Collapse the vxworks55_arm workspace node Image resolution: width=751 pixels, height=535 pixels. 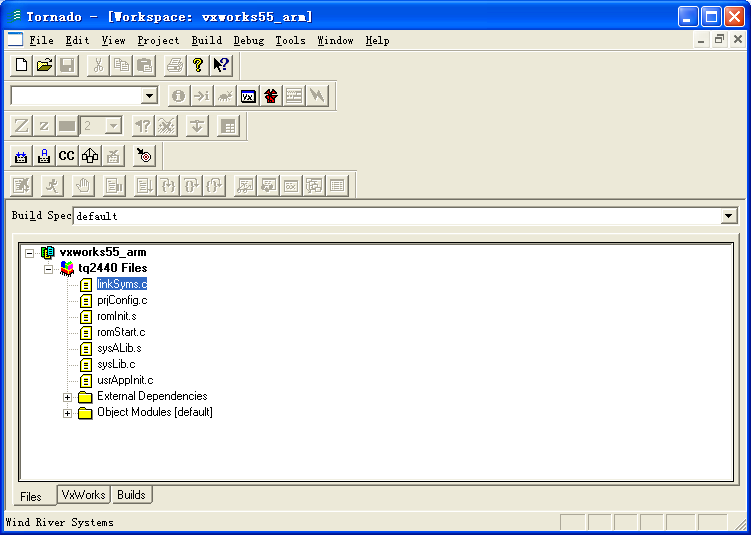tap(30, 253)
